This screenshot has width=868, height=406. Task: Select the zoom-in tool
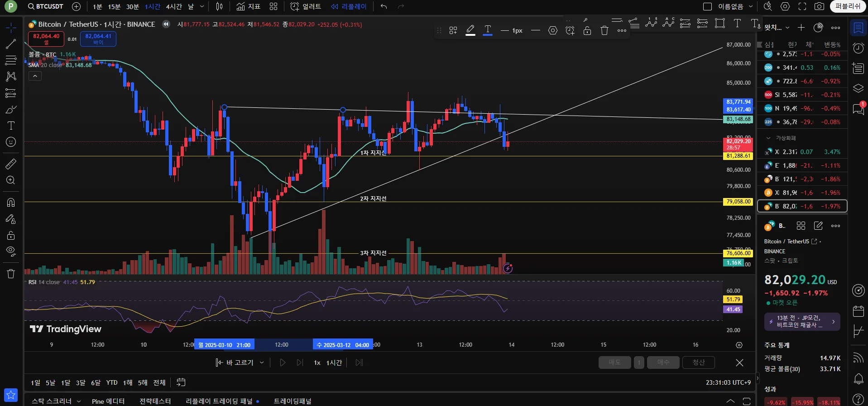(x=11, y=180)
